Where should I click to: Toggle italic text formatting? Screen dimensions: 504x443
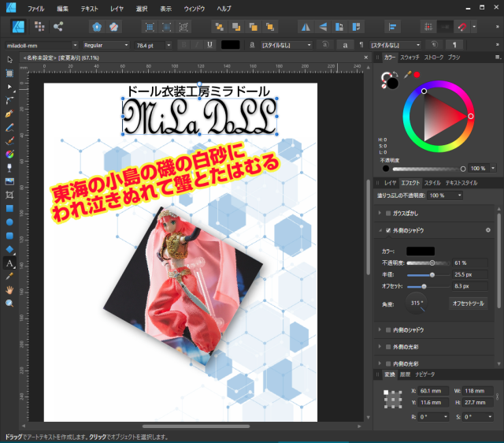[196, 45]
